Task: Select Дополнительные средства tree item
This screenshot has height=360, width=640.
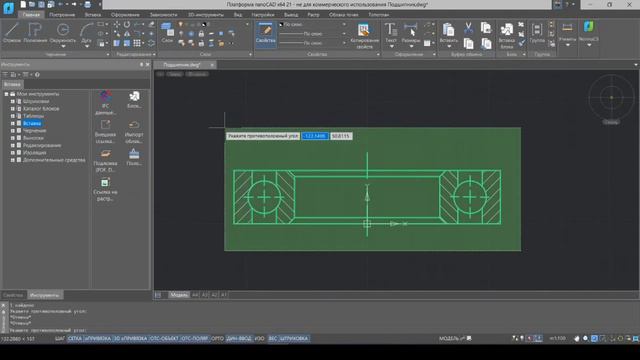Action: coord(54,160)
